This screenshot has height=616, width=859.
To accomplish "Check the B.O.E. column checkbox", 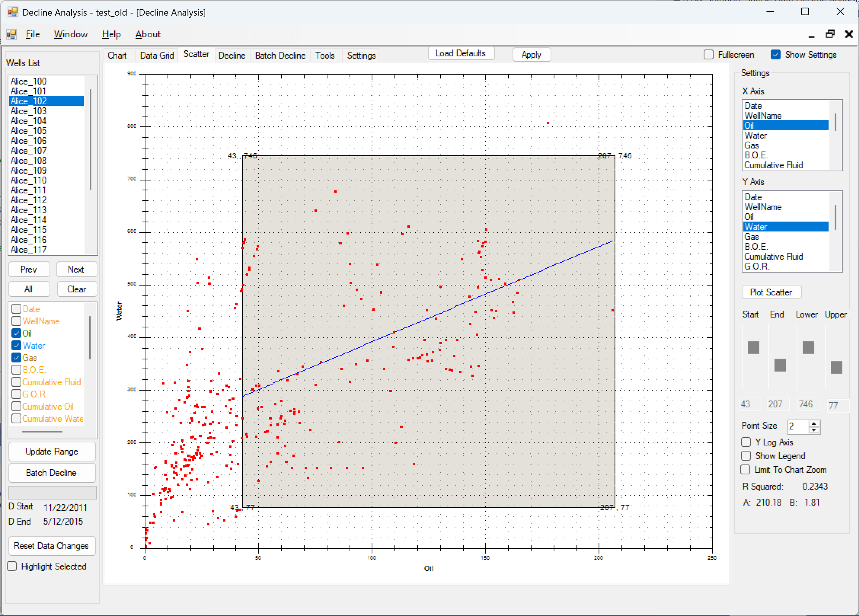I will [x=16, y=370].
